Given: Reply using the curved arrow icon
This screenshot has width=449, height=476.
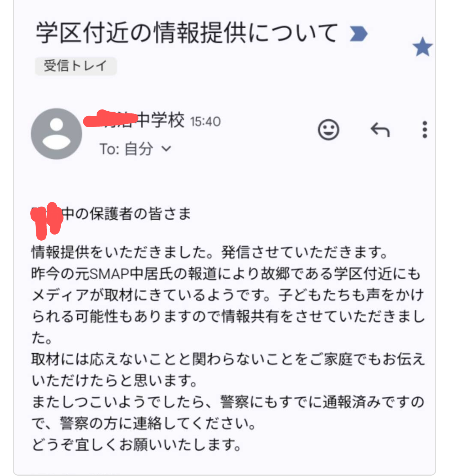Looking at the screenshot, I should (380, 130).
